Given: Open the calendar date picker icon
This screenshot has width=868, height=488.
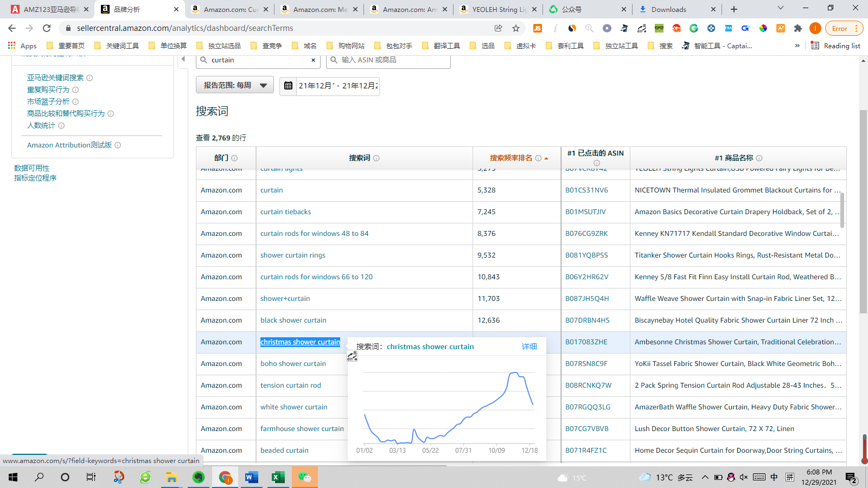Looking at the screenshot, I should click(x=288, y=86).
